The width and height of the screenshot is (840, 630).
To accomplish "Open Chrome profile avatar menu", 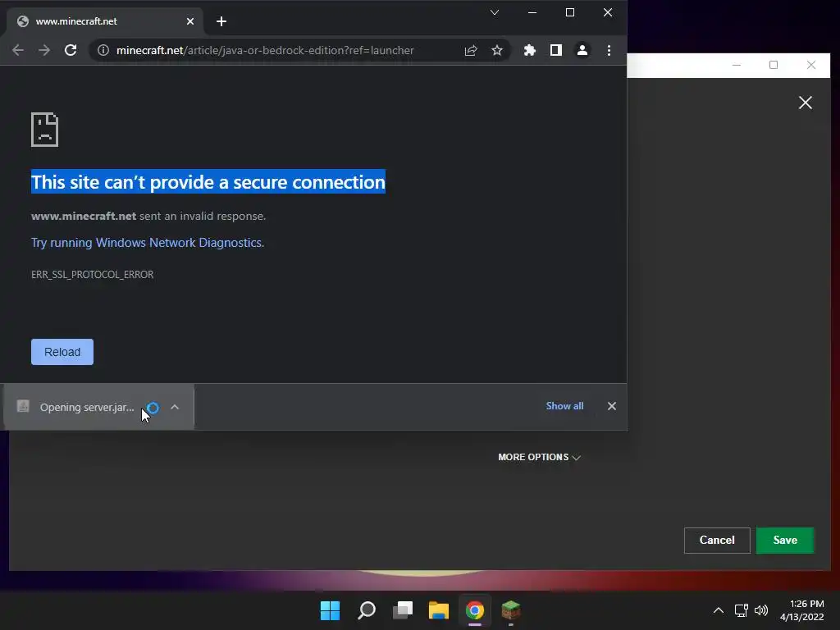I will 582,50.
